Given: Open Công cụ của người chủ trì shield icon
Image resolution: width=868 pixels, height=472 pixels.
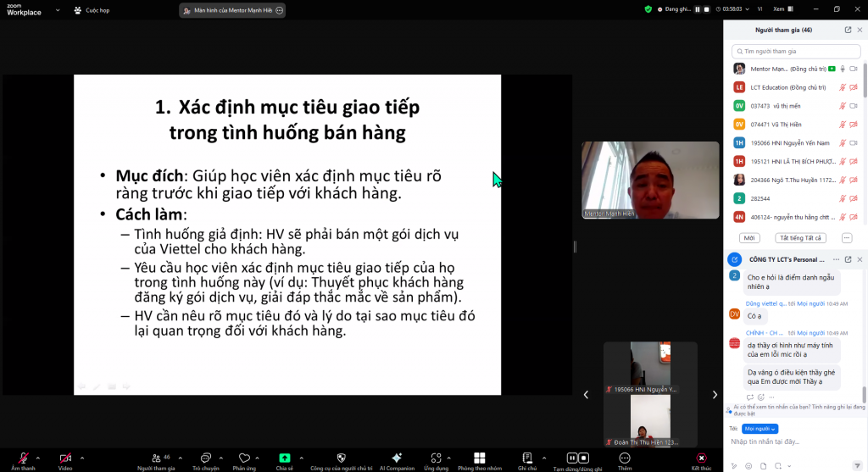Looking at the screenshot, I should [x=341, y=458].
